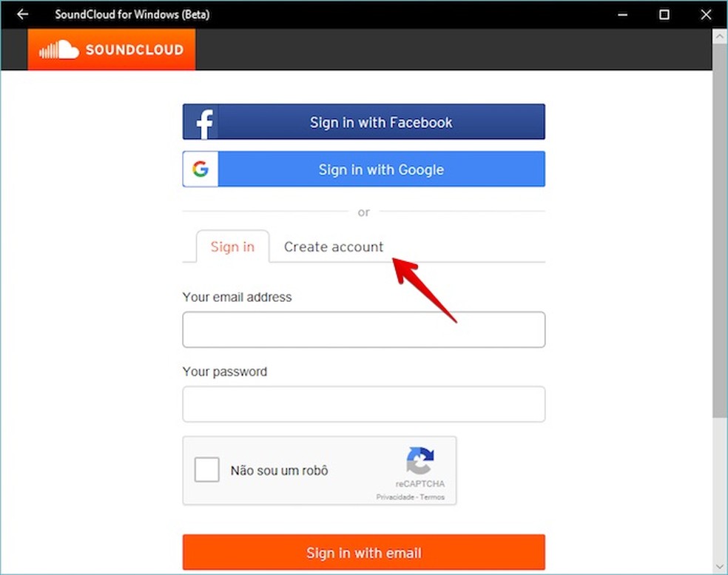Click the Facebook icon on the sign-in button
This screenshot has width=728, height=575.
click(201, 121)
